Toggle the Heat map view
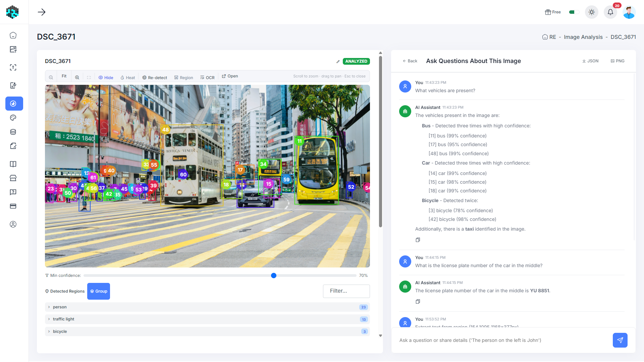This screenshot has height=362, width=644. coord(127,77)
